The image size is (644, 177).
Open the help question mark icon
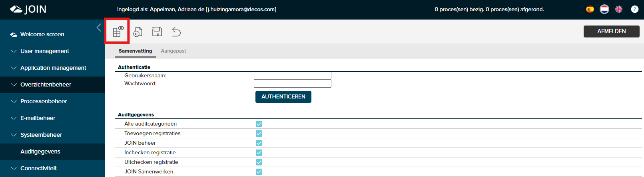635,9
